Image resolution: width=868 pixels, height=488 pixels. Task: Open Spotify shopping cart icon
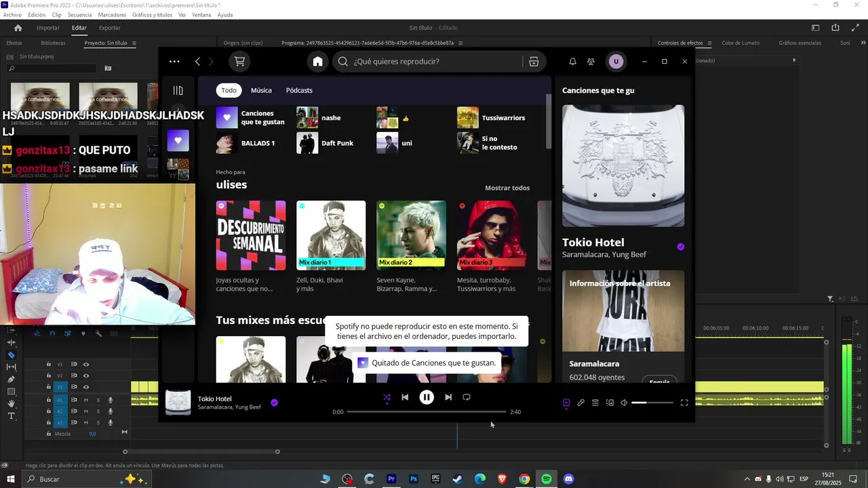(x=239, y=61)
